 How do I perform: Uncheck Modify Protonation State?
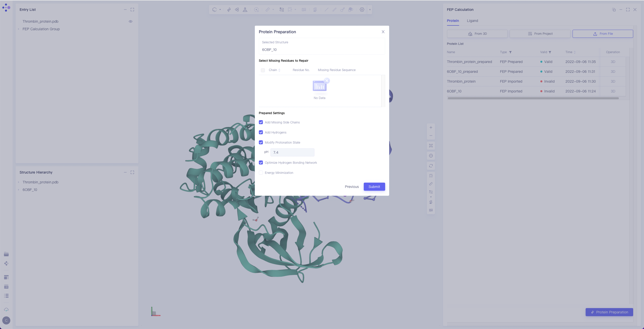[261, 143]
